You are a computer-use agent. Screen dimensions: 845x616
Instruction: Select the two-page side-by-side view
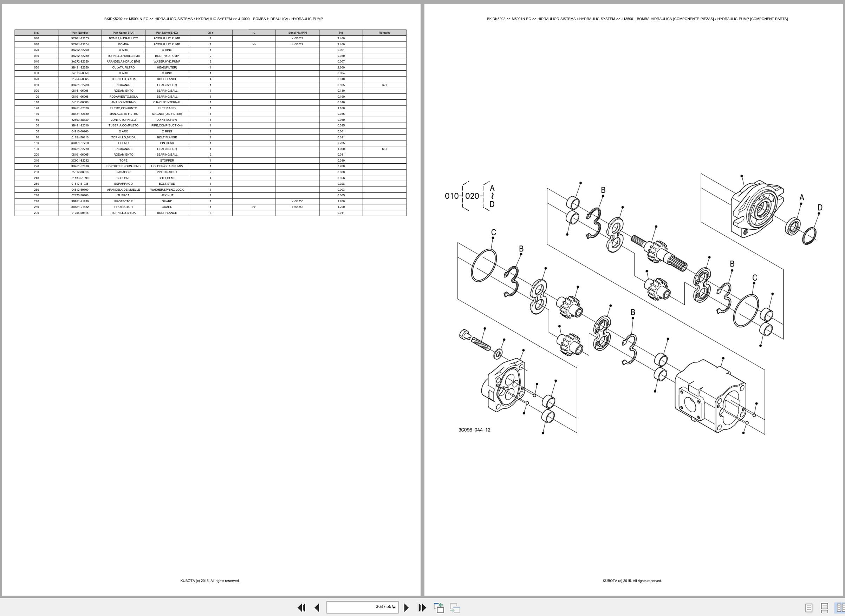(840, 608)
